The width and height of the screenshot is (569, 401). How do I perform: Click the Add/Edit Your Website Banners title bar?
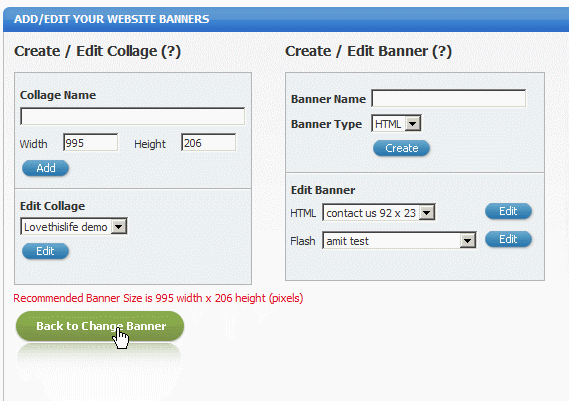(286, 19)
